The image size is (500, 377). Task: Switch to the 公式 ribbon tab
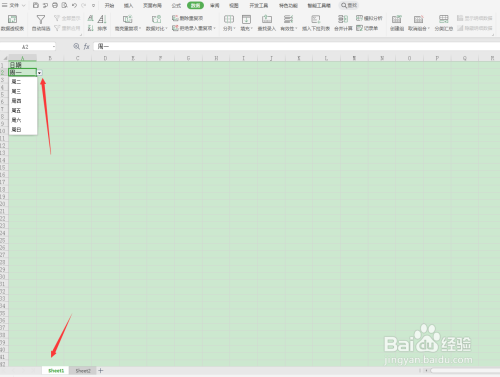(176, 5)
